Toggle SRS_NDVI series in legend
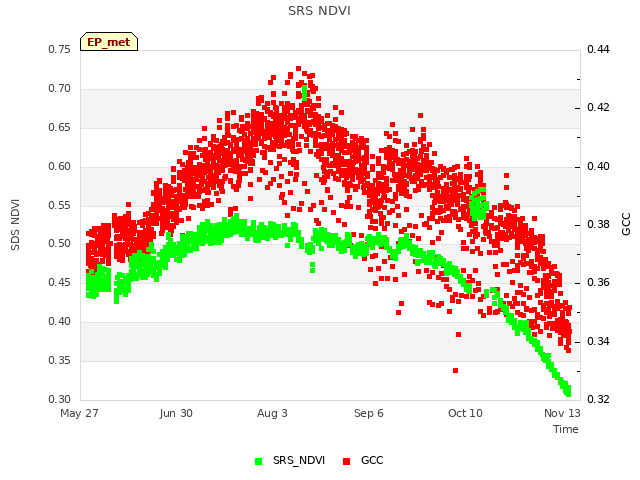 tap(290, 461)
